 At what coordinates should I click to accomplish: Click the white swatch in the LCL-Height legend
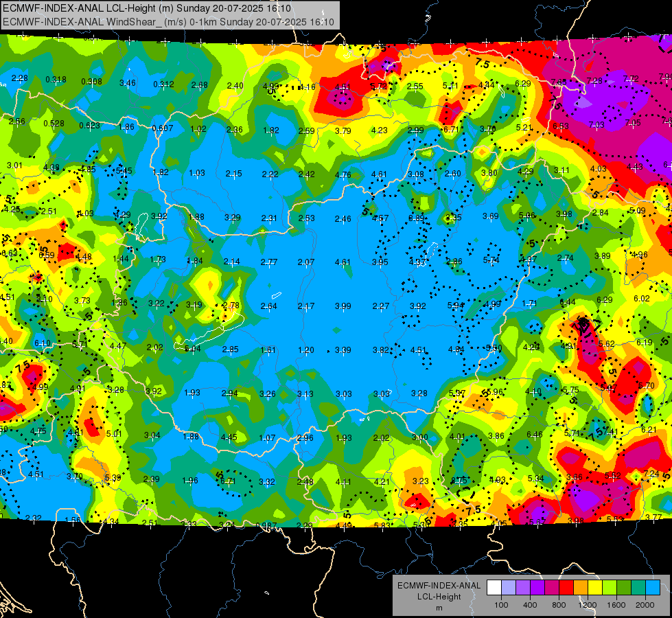[x=494, y=588]
